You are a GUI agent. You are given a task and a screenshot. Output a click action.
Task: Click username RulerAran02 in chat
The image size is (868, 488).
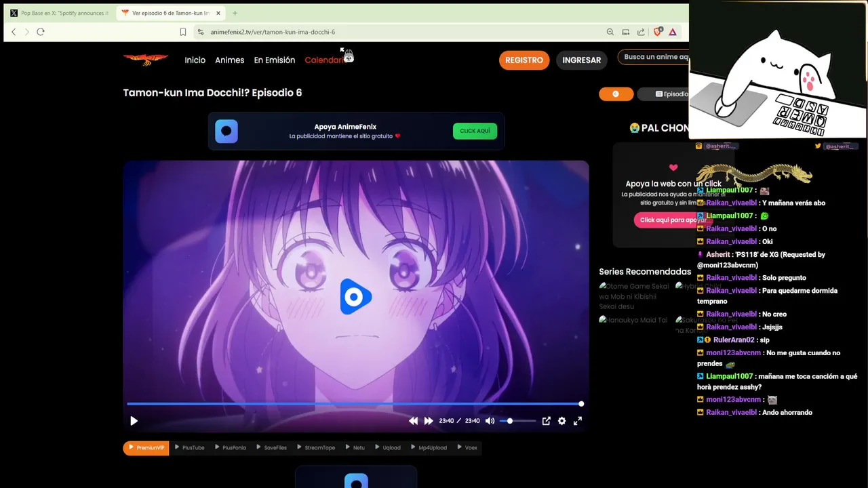pyautogui.click(x=733, y=340)
